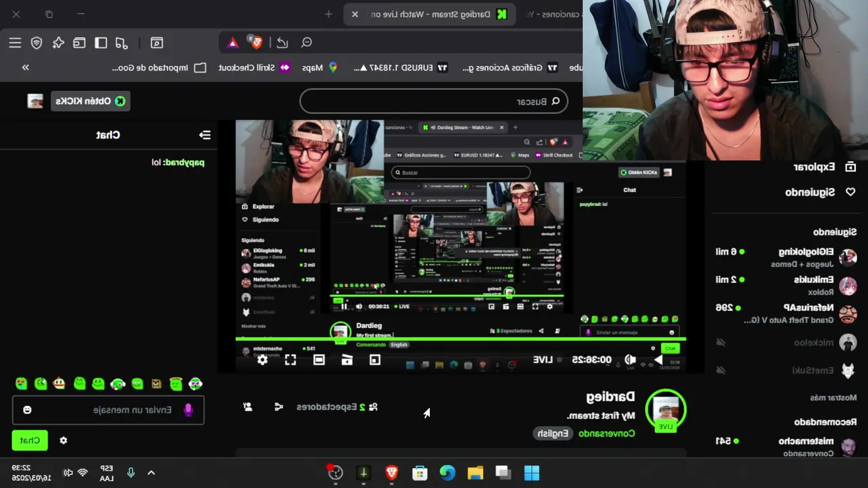This screenshot has height=488, width=868.
Task: Open the Windows Start button
Action: tap(532, 473)
